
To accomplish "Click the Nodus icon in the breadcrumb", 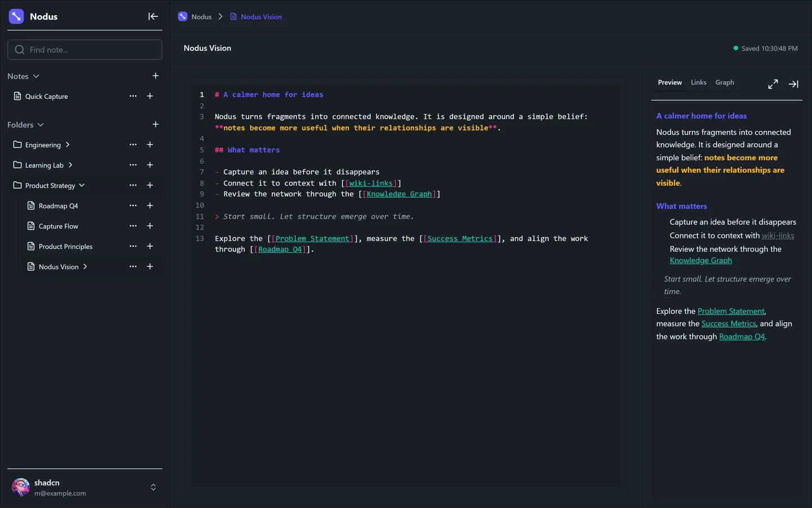I will tap(183, 16).
